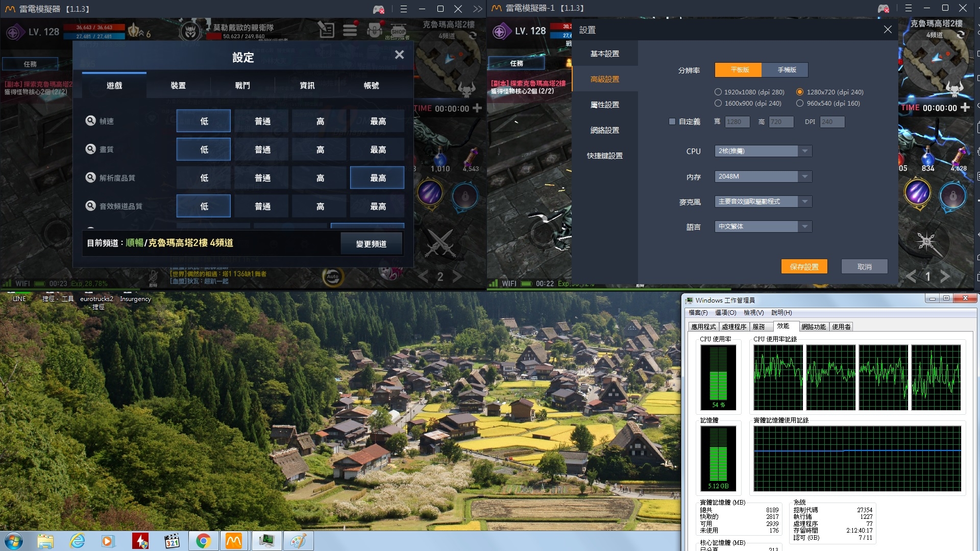Switch to 戰鬥 tab in game settings

point(242,85)
